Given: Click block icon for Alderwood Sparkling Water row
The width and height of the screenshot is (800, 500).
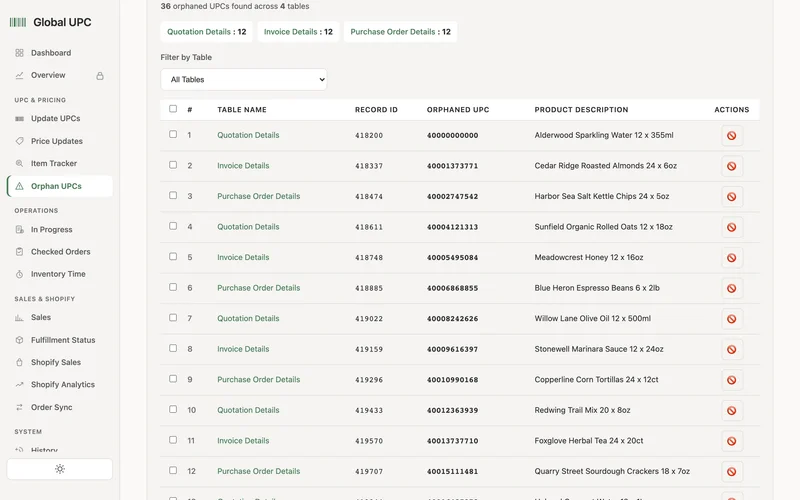Looking at the screenshot, I should click(x=732, y=136).
